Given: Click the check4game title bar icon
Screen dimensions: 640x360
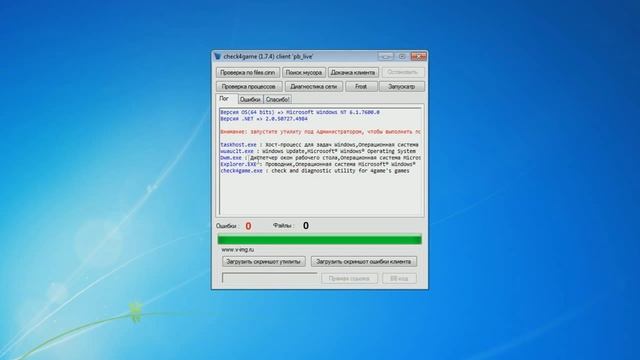Looking at the screenshot, I should point(218,56).
